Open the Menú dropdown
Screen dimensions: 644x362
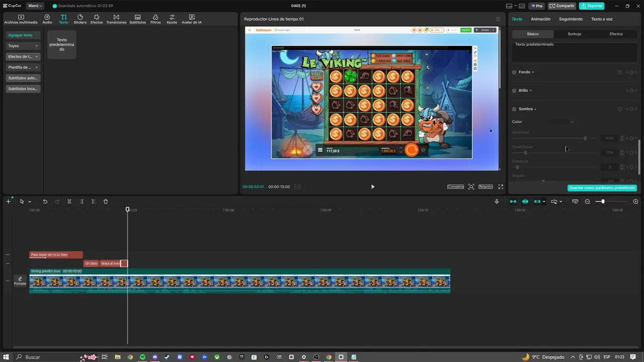(x=34, y=6)
